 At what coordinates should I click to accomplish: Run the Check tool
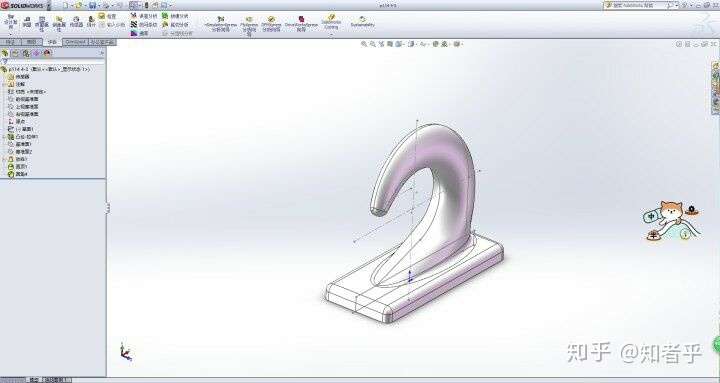pos(107,16)
